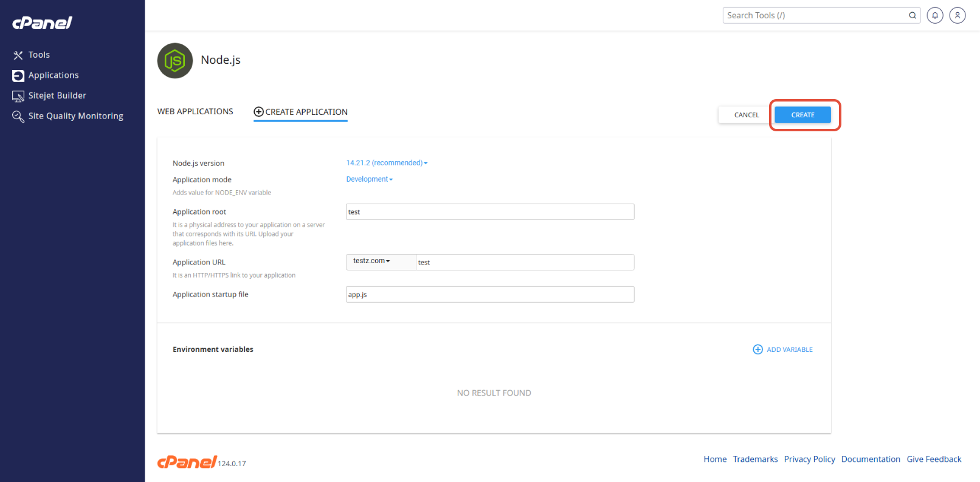Click the Application startup file label
The height and width of the screenshot is (482, 980).
(210, 295)
